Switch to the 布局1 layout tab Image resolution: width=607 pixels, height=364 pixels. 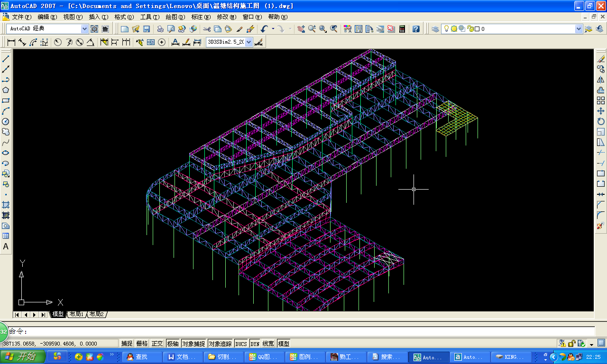pos(76,314)
